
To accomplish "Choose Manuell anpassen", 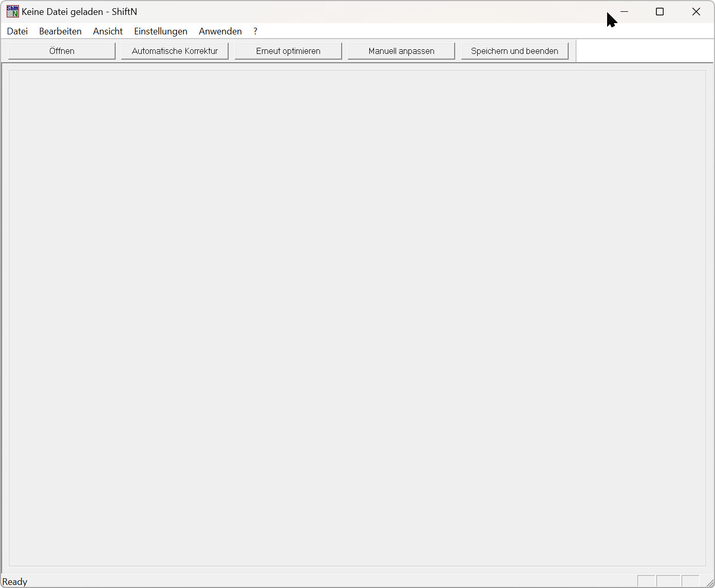I will click(401, 51).
